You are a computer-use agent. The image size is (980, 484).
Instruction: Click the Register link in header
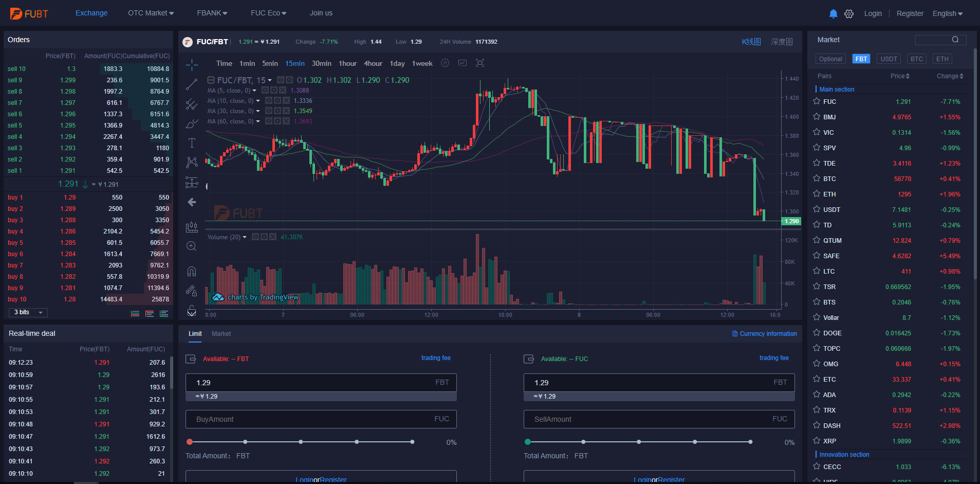[x=910, y=13]
